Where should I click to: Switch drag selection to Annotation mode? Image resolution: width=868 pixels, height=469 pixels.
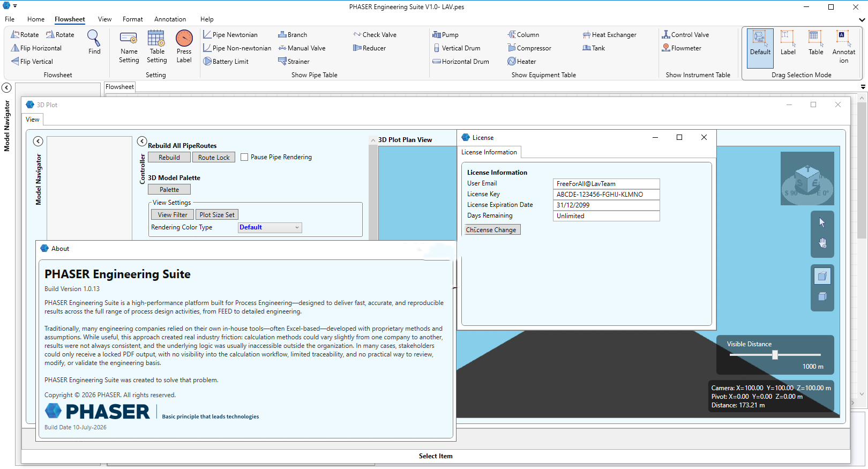point(844,47)
